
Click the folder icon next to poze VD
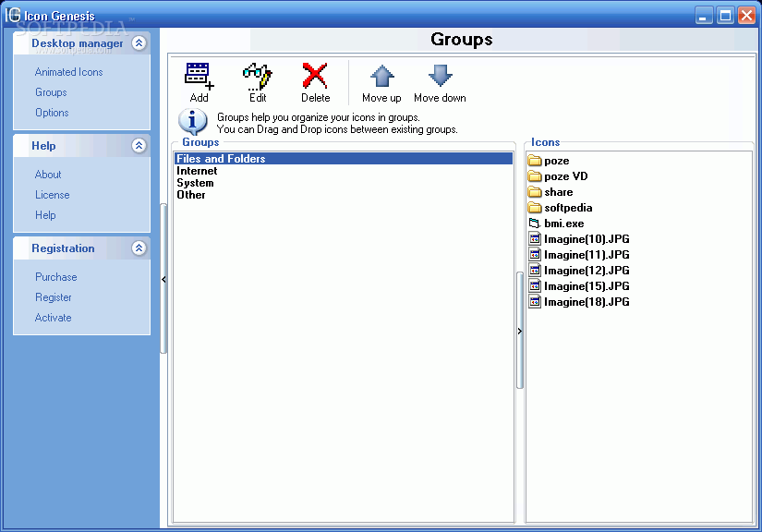click(535, 175)
